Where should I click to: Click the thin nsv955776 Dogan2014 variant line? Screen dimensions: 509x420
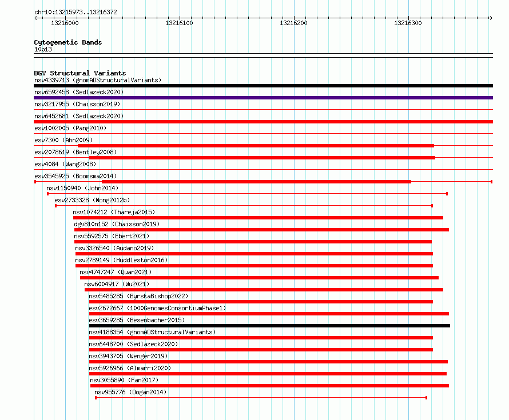[261, 398]
